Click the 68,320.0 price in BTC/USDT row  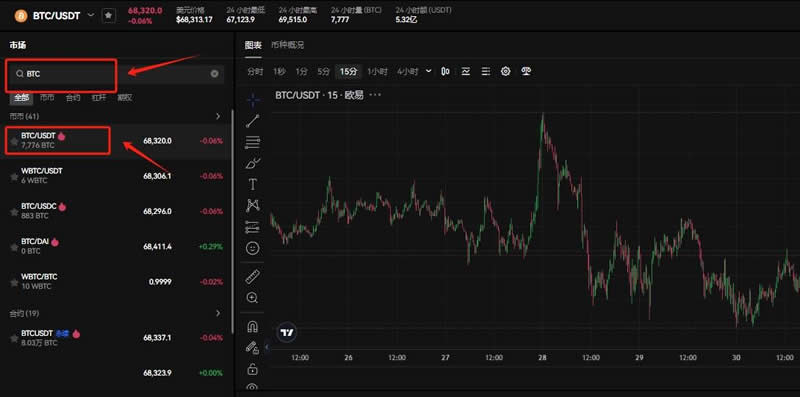(157, 141)
